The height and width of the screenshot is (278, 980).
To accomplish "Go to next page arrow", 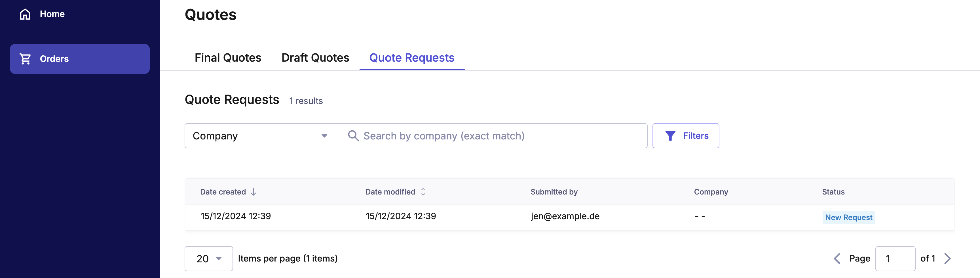I will (947, 259).
